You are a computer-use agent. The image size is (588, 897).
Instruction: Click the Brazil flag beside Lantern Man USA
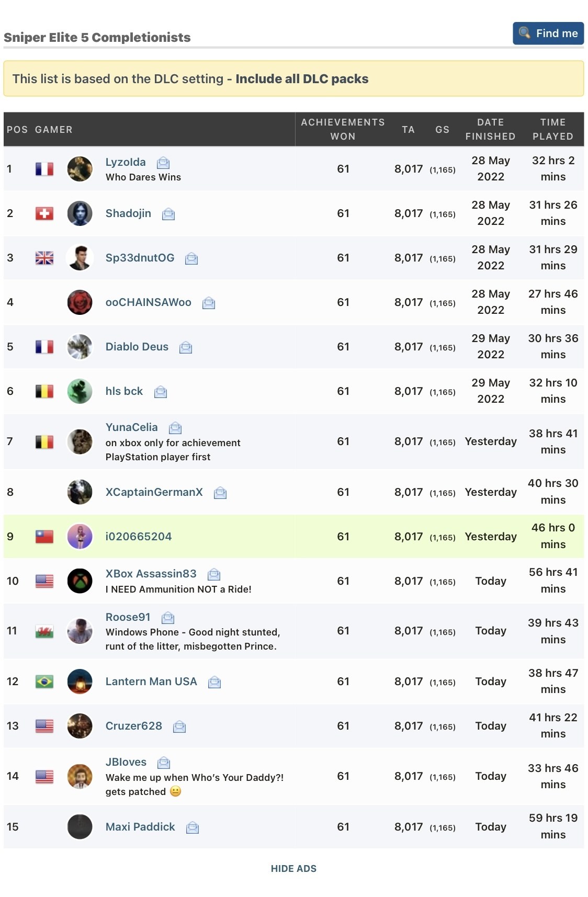[44, 682]
